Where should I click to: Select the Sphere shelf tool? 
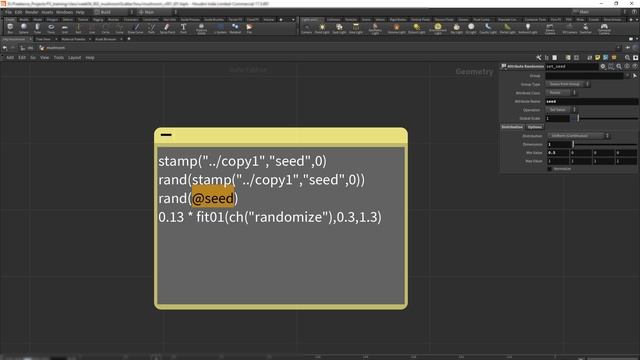24,28
